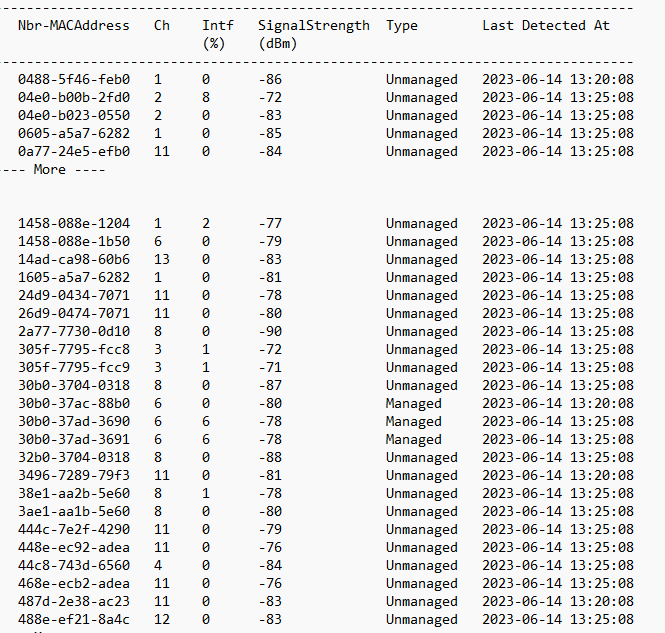
Task: Click MAC address 1458-088e-1204
Action: (73, 224)
